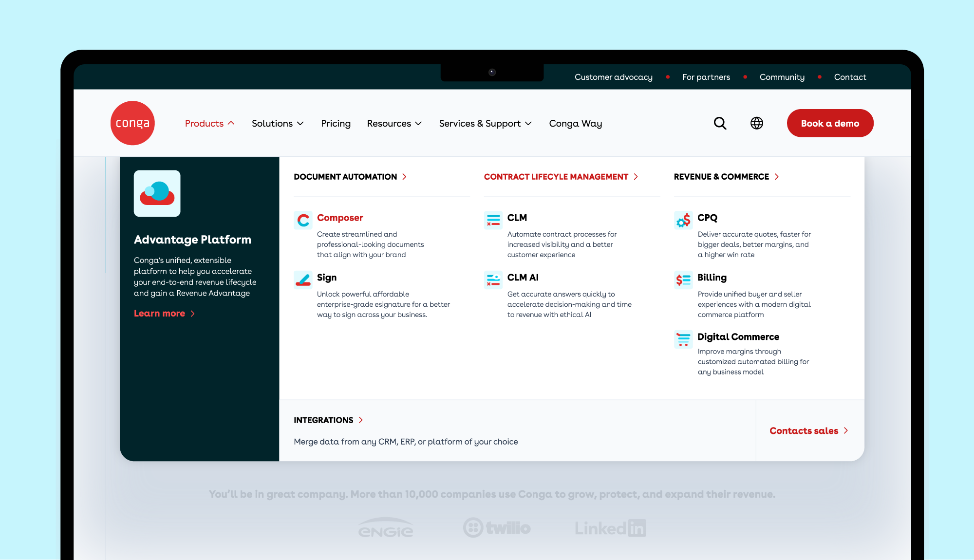Collapse the Products dropdown menu
This screenshot has width=974, height=560.
[209, 124]
